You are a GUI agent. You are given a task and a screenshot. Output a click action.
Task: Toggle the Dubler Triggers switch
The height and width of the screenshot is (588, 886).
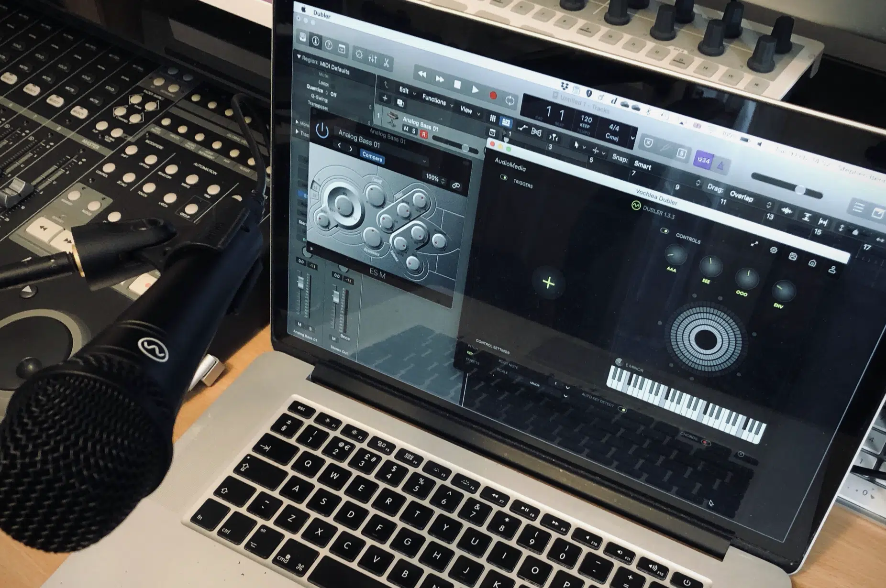pyautogui.click(x=503, y=177)
